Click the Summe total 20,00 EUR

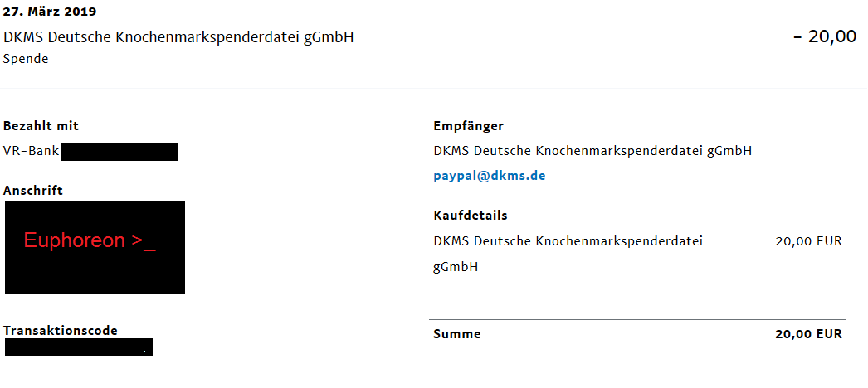coord(809,334)
